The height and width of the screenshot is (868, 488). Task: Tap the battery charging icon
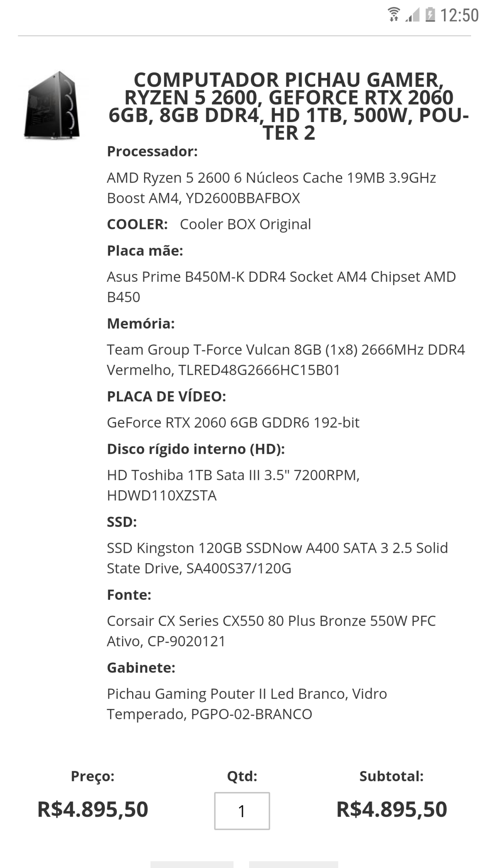click(x=430, y=15)
